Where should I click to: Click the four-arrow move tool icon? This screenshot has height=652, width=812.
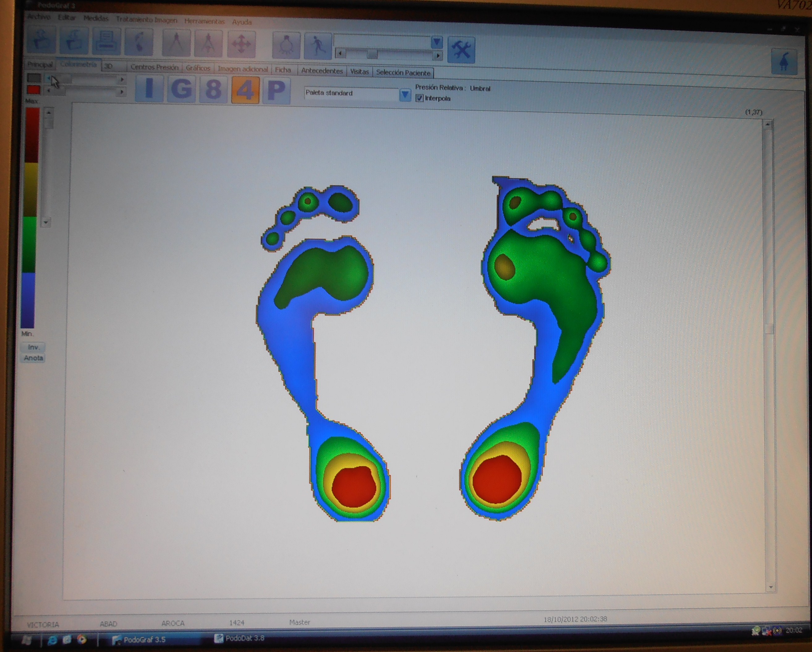[x=241, y=45]
